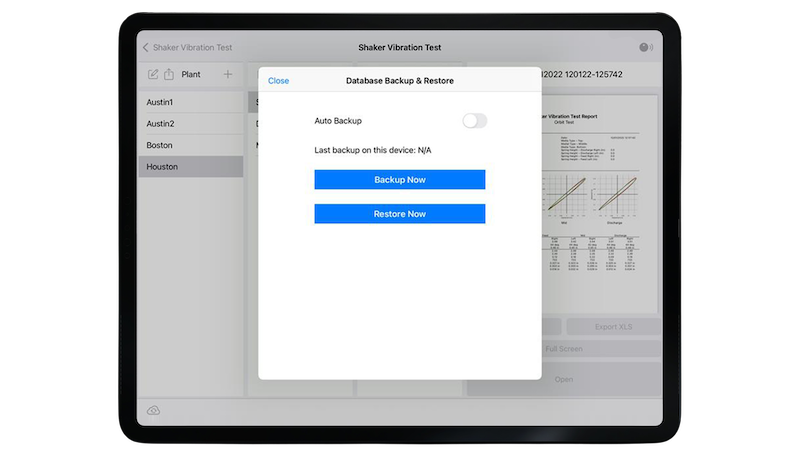Image resolution: width=800 pixels, height=457 pixels.
Task: Click the Full Screen button
Action: [x=600, y=349]
